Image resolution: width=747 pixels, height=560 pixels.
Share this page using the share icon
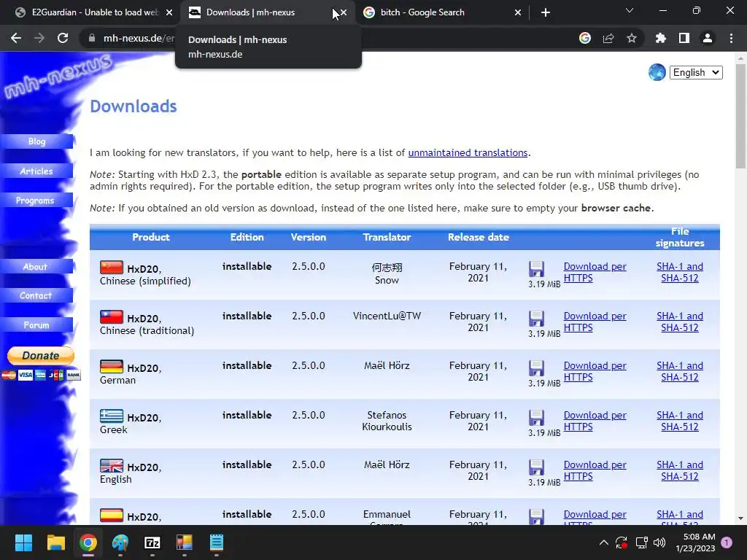click(608, 38)
